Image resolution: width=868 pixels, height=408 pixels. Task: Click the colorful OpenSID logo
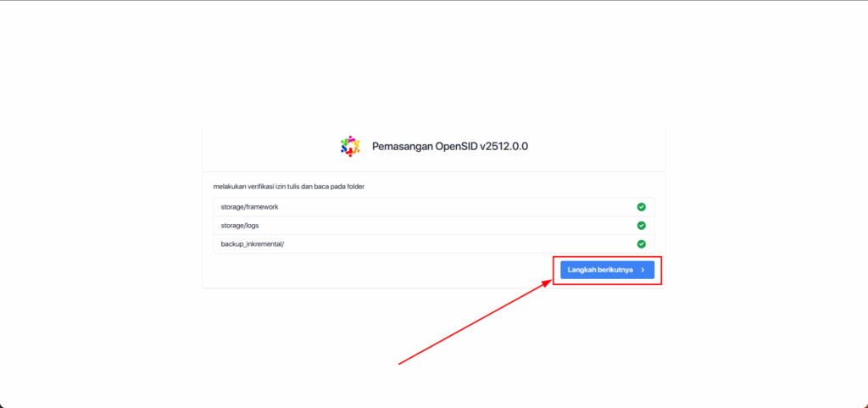click(x=350, y=146)
